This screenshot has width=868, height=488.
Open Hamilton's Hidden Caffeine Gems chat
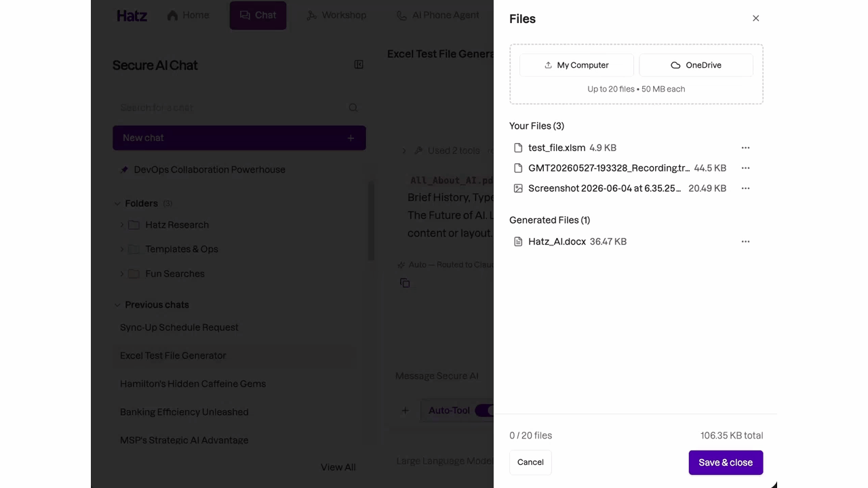point(193,384)
